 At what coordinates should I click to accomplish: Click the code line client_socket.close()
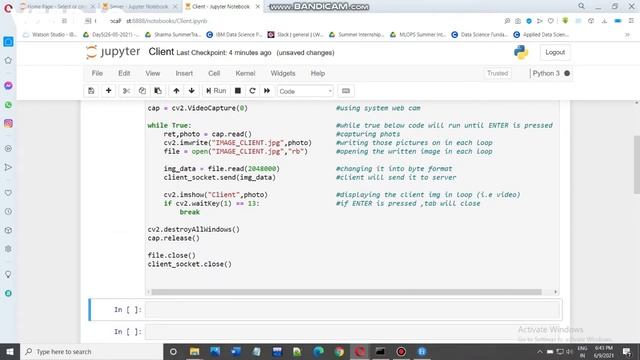click(x=190, y=264)
